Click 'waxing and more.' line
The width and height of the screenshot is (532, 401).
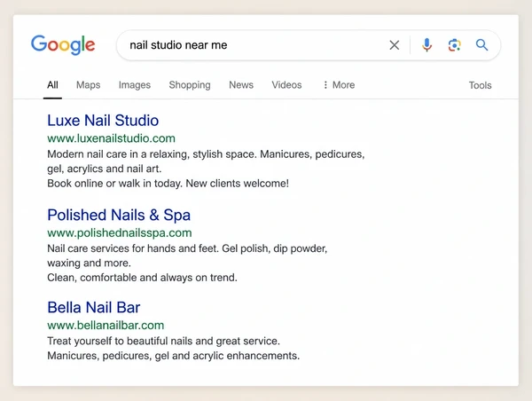(x=89, y=263)
